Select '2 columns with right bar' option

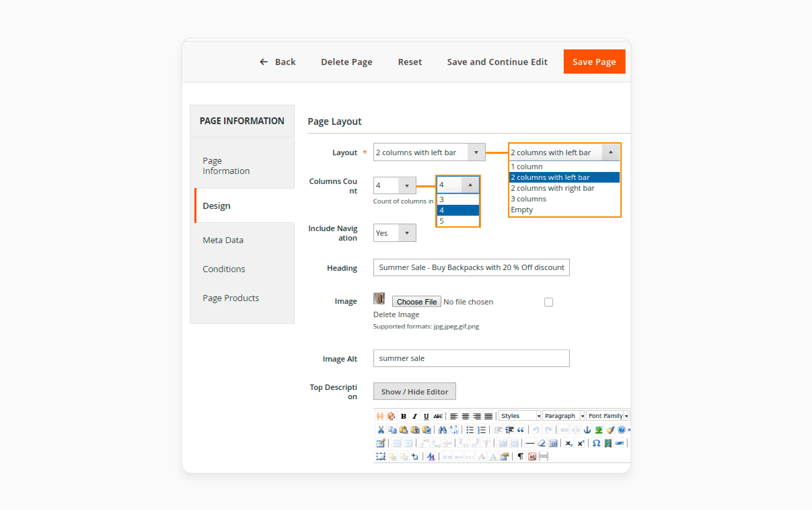(x=564, y=188)
